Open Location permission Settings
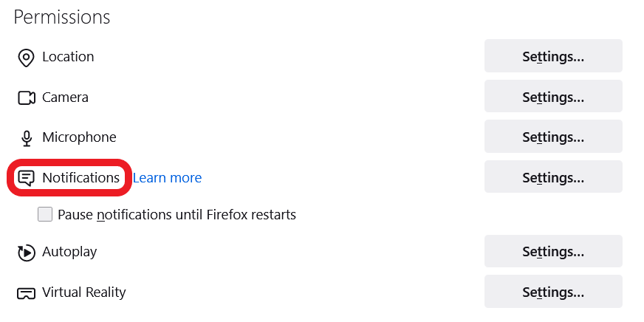 click(553, 56)
